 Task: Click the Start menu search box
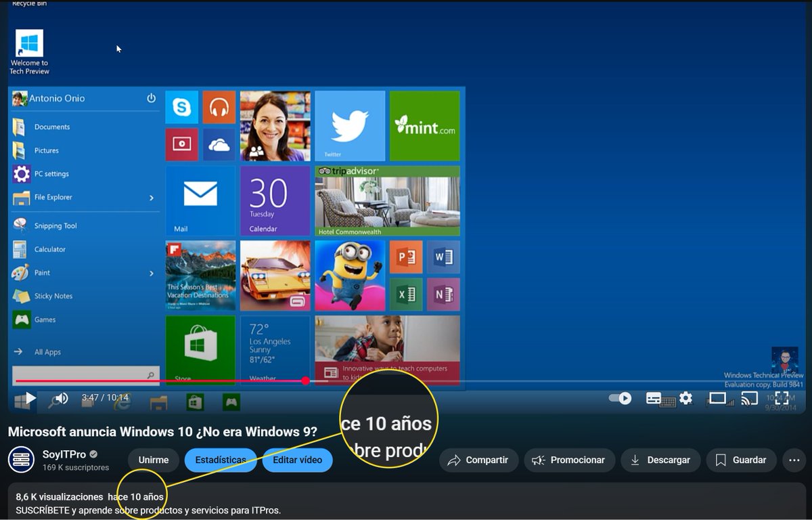(85, 374)
